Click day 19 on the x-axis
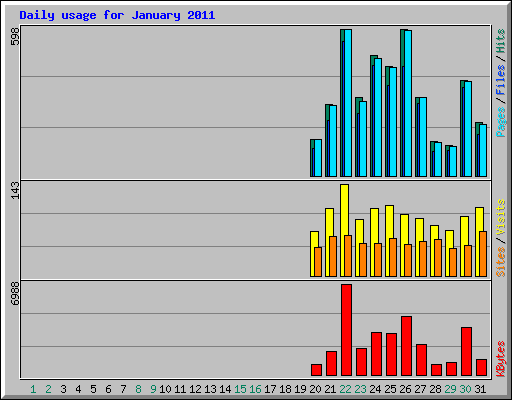Viewport: 512px width, 400px height. point(300,389)
